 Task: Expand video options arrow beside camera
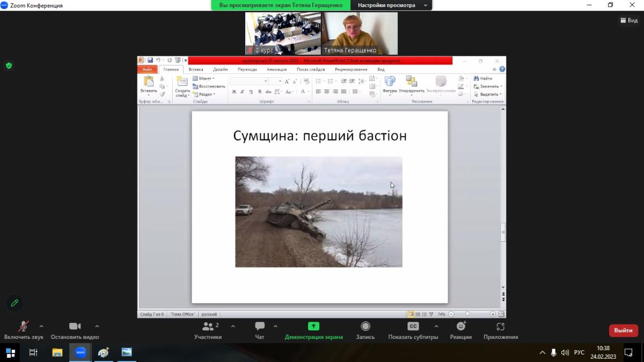click(97, 326)
